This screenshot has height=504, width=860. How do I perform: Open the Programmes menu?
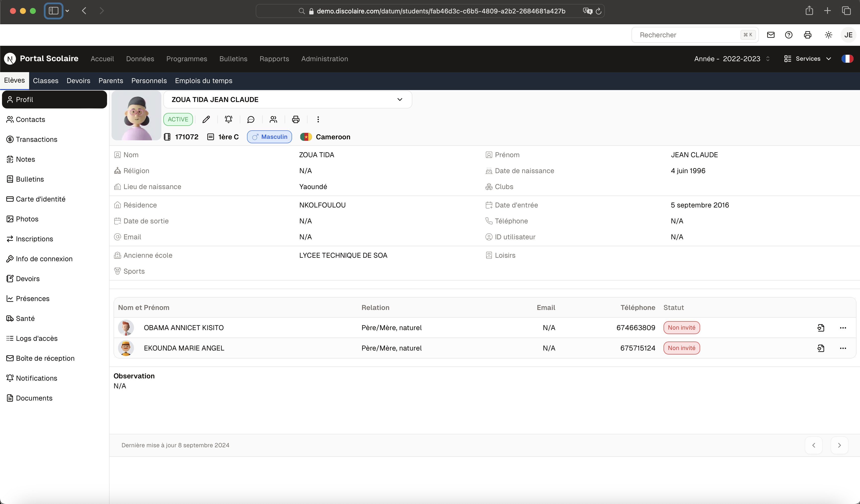coord(187,59)
